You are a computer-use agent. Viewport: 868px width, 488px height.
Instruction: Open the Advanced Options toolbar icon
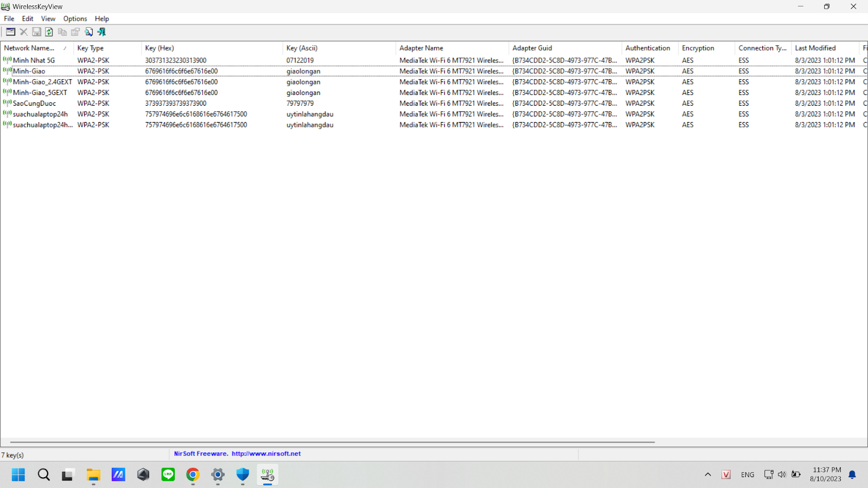10,32
